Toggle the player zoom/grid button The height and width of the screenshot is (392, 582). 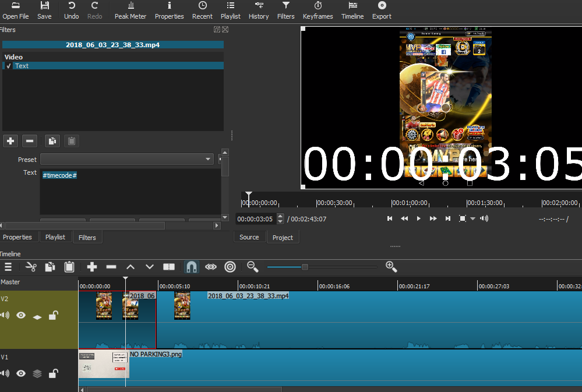(463, 218)
